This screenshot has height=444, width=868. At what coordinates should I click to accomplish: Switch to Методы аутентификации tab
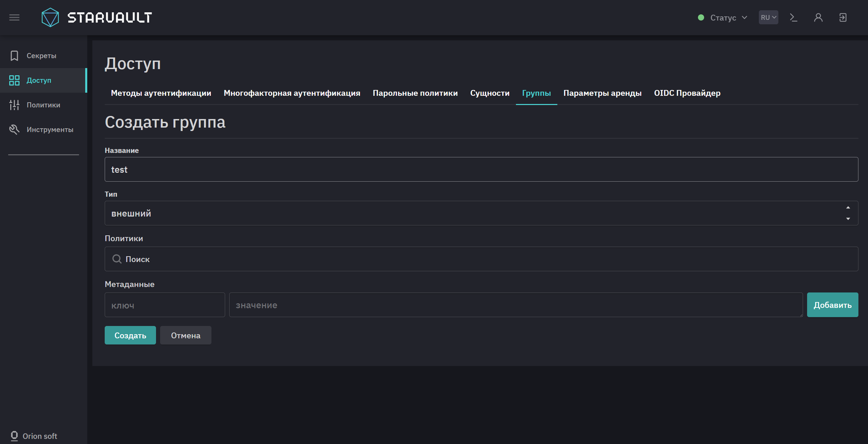(161, 93)
